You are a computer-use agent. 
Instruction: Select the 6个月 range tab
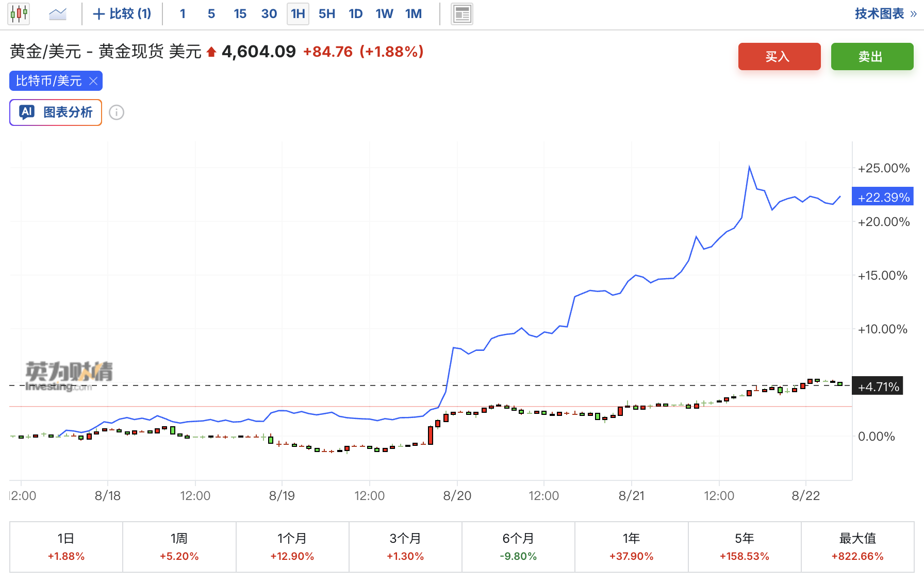point(519,547)
